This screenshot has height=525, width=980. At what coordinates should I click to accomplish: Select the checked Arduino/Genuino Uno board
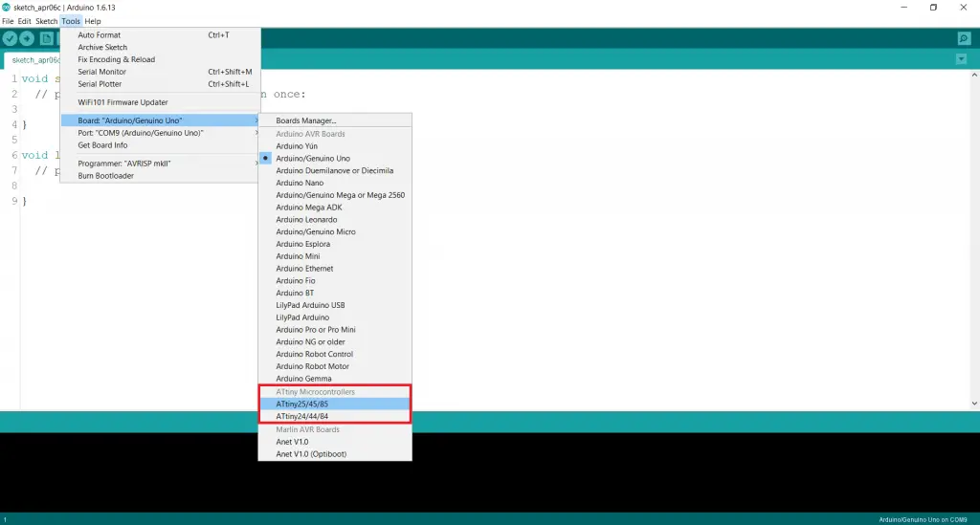(x=335, y=159)
